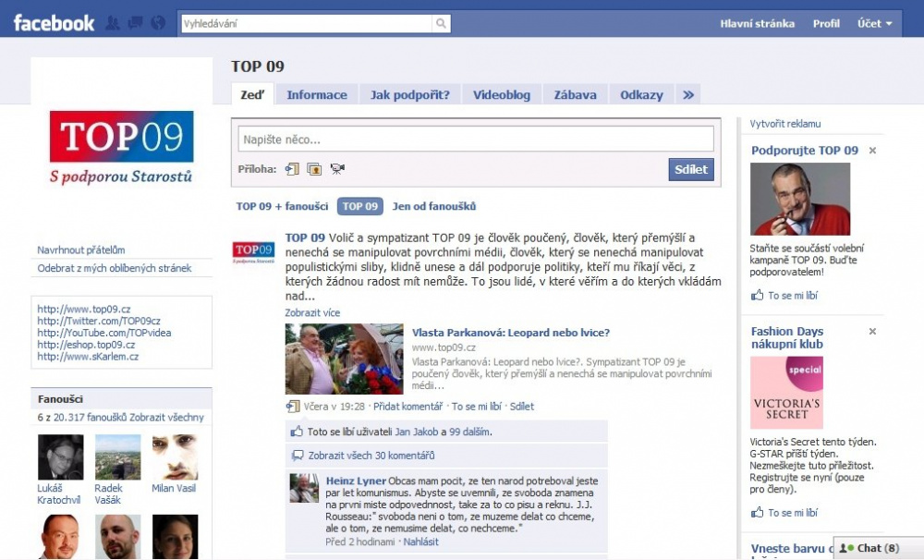
Task: Open the eshop.top09.cz link
Action: click(x=86, y=345)
